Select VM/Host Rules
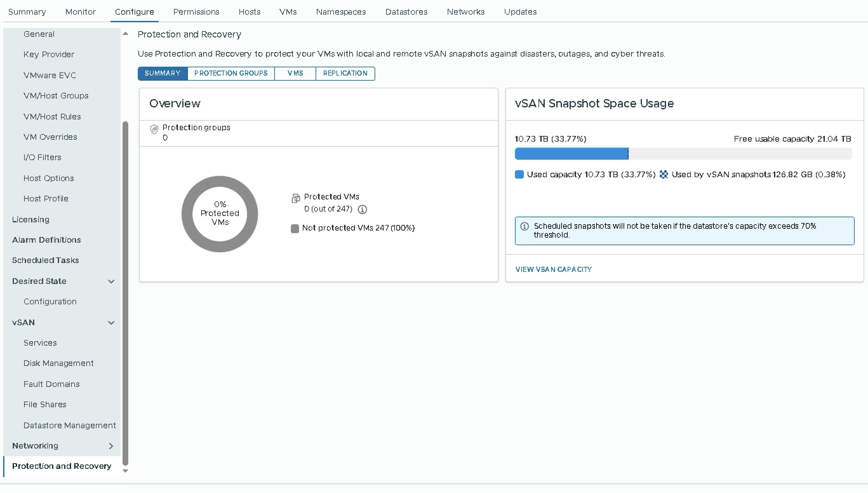Screen dimensions: 868x493 tap(52, 117)
